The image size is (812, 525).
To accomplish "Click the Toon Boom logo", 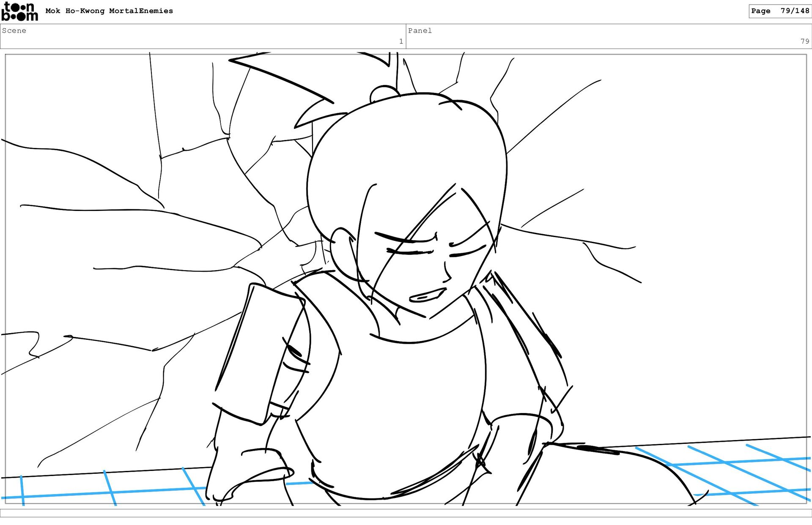I will point(19,11).
